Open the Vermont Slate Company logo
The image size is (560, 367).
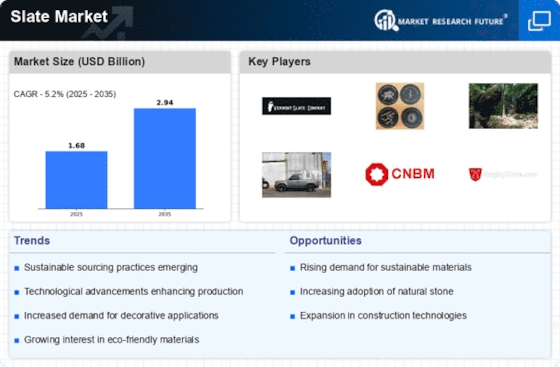(296, 106)
